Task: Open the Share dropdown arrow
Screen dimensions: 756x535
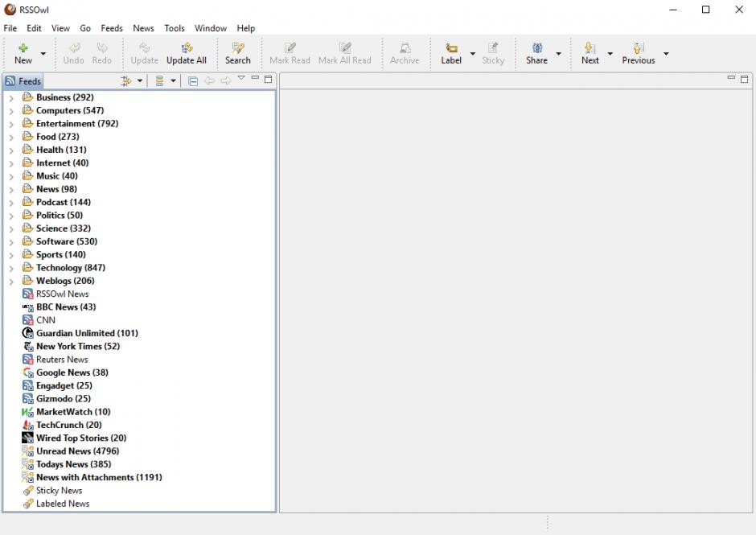Action: (x=558, y=54)
